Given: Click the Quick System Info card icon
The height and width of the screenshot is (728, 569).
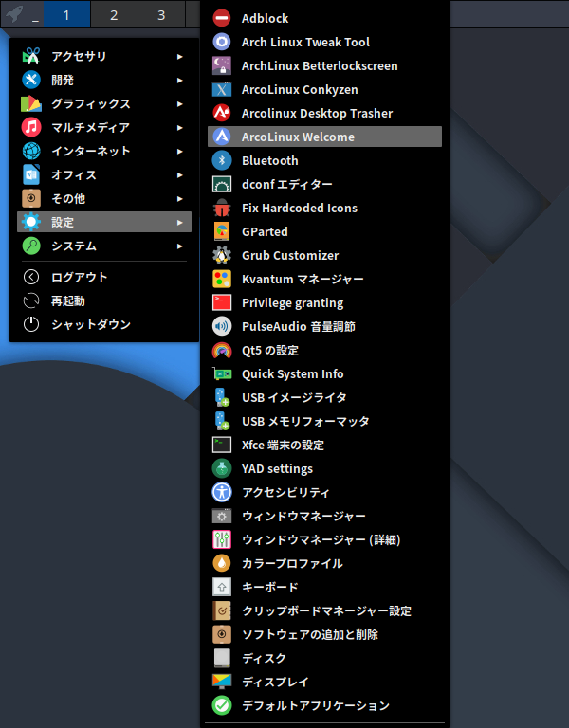Looking at the screenshot, I should coord(222,373).
